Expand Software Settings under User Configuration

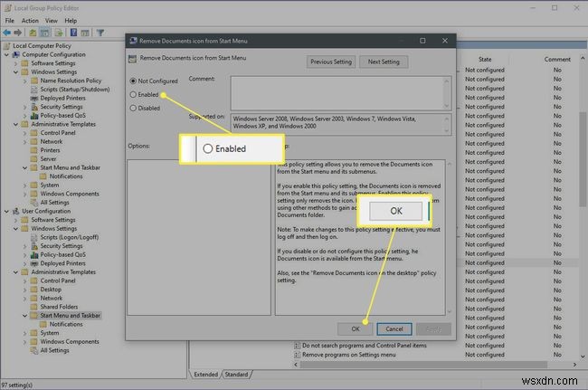[16, 220]
